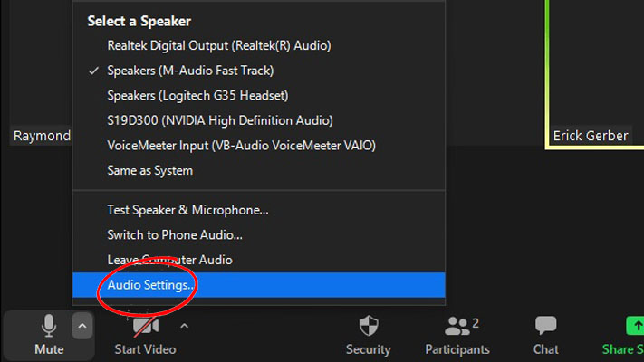The width and height of the screenshot is (644, 362).
Task: Expand the audio options arrow next to Mute
Action: click(x=82, y=326)
